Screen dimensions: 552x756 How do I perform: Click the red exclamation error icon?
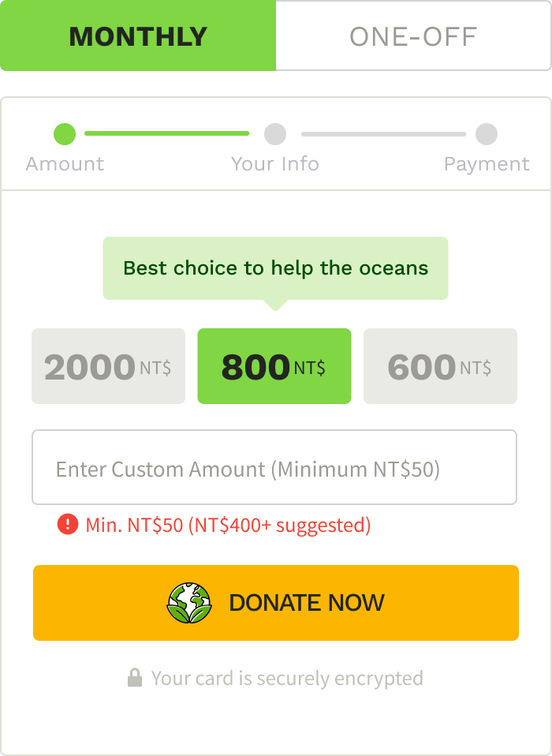click(69, 523)
